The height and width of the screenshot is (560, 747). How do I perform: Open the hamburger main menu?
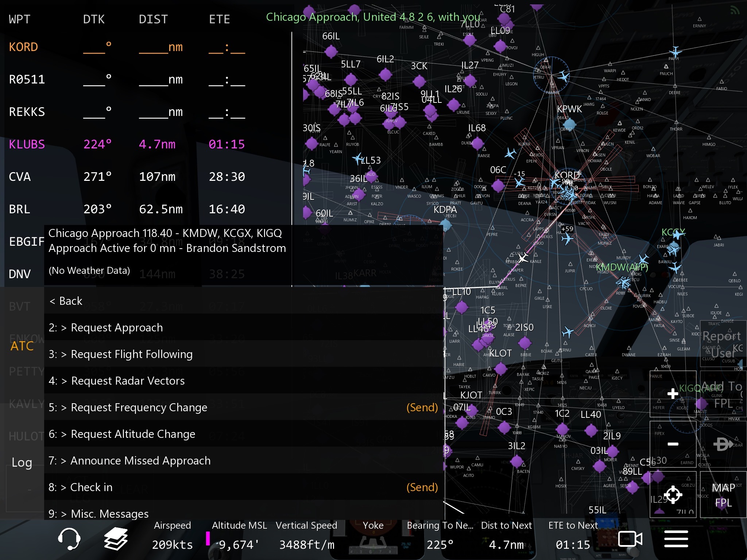(x=676, y=539)
